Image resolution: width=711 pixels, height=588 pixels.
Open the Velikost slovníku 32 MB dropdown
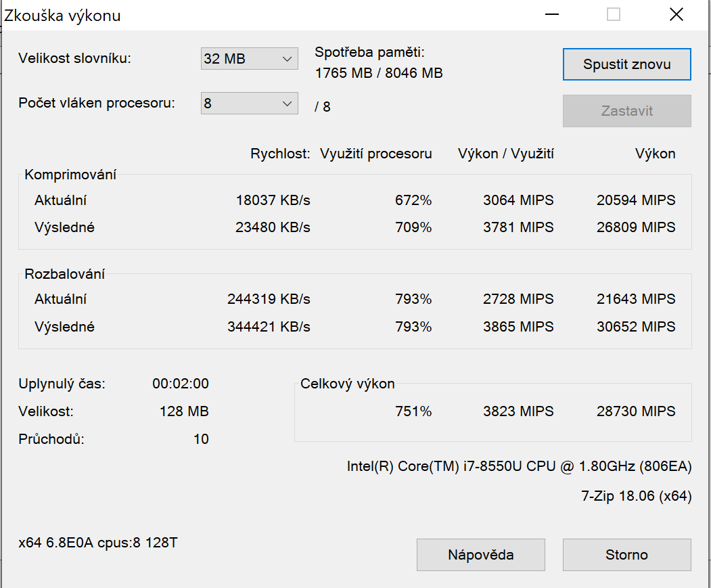tap(249, 59)
